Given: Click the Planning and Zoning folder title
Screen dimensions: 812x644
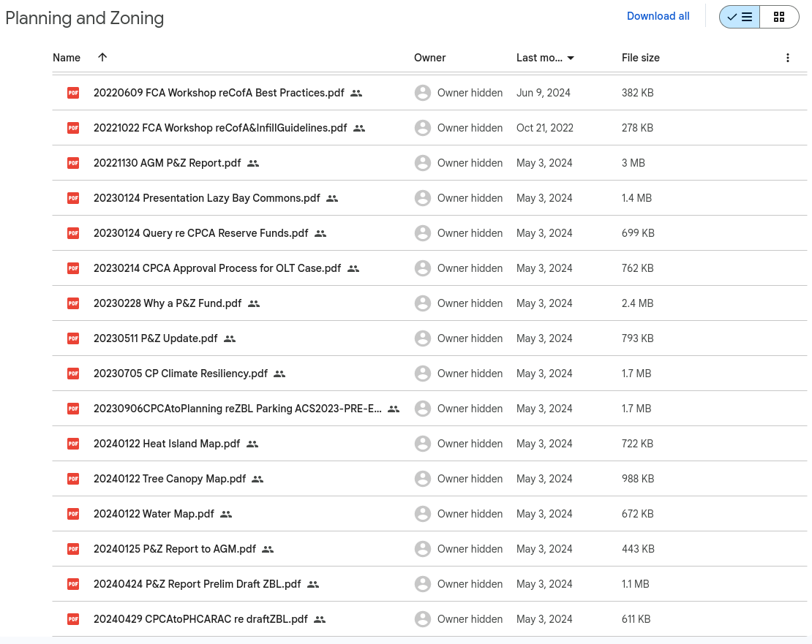Looking at the screenshot, I should (84, 18).
